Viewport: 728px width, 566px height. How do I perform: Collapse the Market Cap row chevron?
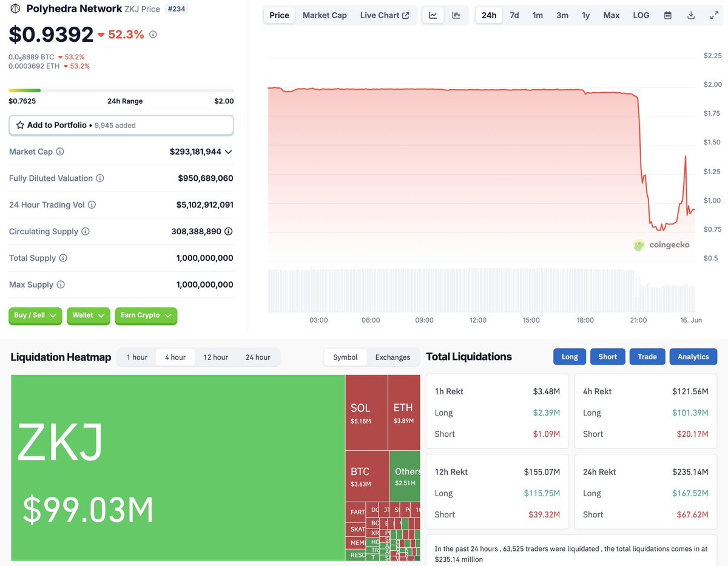point(229,152)
